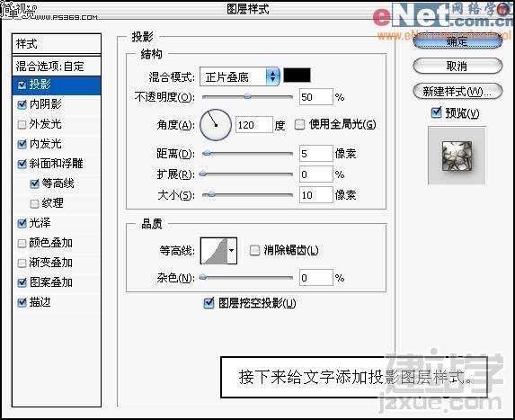Toggle 使用全局光 global light checkbox
The image size is (515, 420).
(299, 124)
